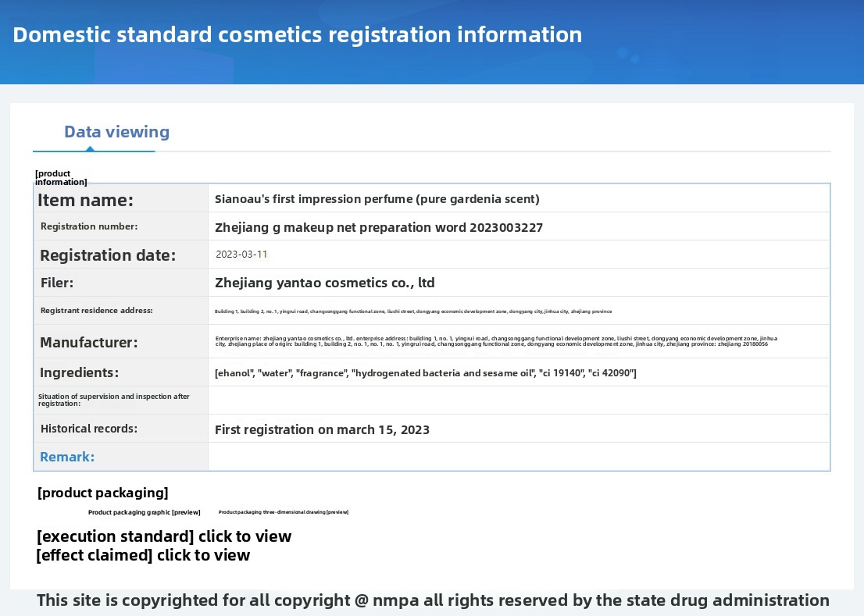This screenshot has width=864, height=616.
Task: Click the 'First registration on march 15, 2023' record
Action: pos(322,429)
